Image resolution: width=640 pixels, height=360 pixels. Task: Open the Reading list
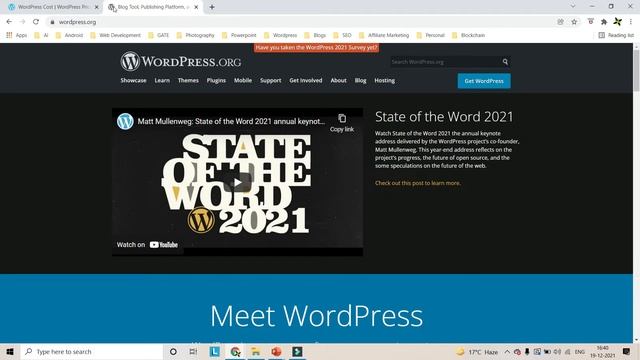click(x=616, y=36)
